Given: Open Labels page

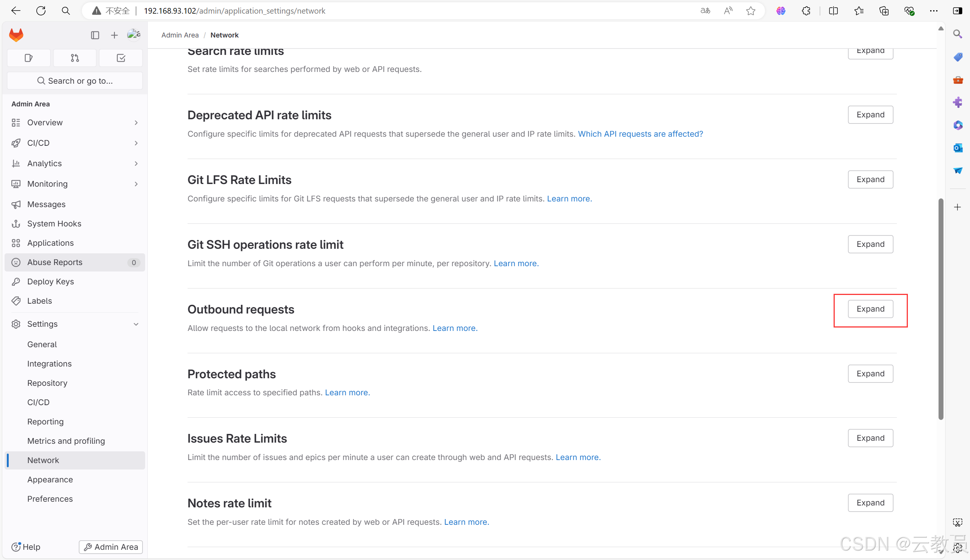Looking at the screenshot, I should pos(75,301).
